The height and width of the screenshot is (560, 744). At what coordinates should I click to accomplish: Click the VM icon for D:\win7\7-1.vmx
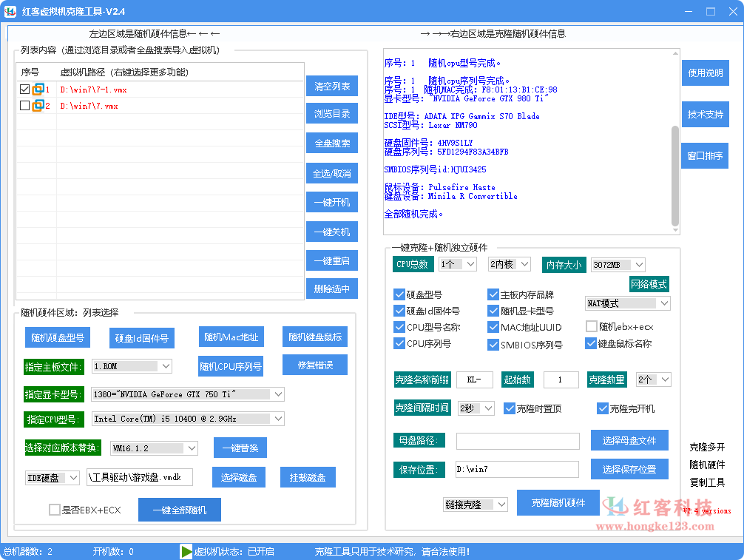pos(38,90)
